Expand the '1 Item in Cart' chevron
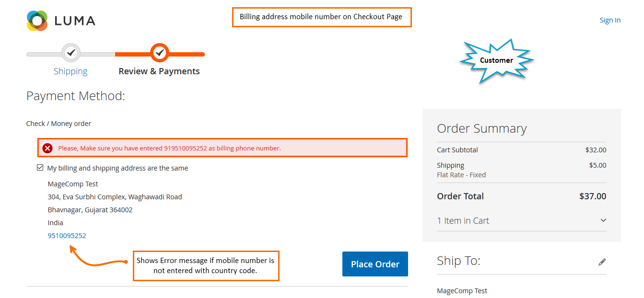This screenshot has width=644, height=298. (x=603, y=220)
